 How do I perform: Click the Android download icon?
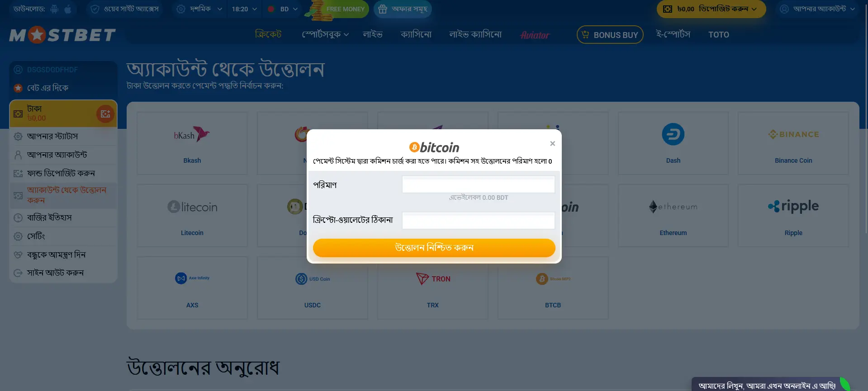pos(55,9)
